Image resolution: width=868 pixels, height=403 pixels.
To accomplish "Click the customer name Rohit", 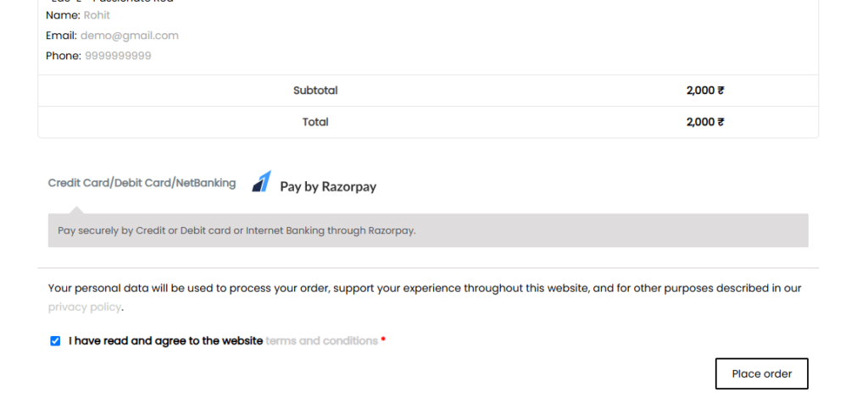I will point(97,15).
